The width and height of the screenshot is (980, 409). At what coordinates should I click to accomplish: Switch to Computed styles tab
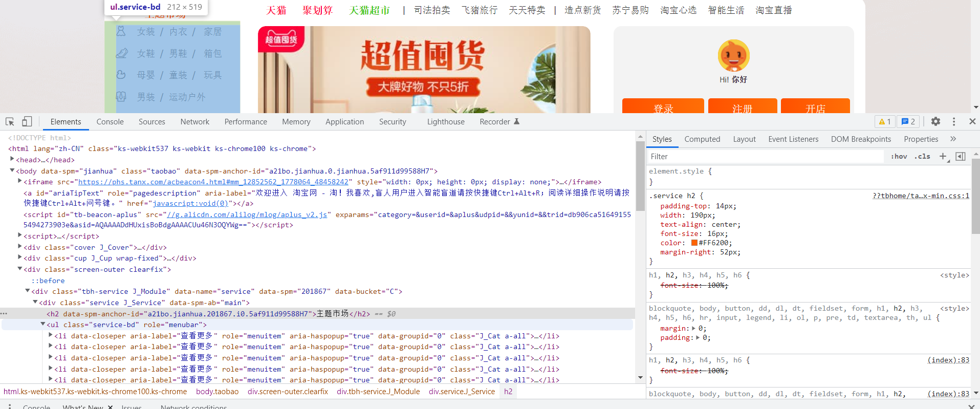[x=702, y=139]
